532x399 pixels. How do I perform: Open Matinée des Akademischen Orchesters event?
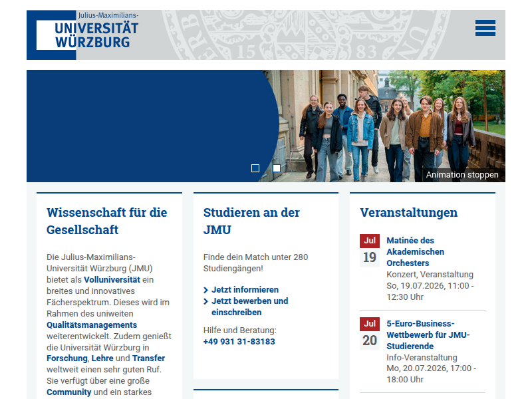point(415,252)
